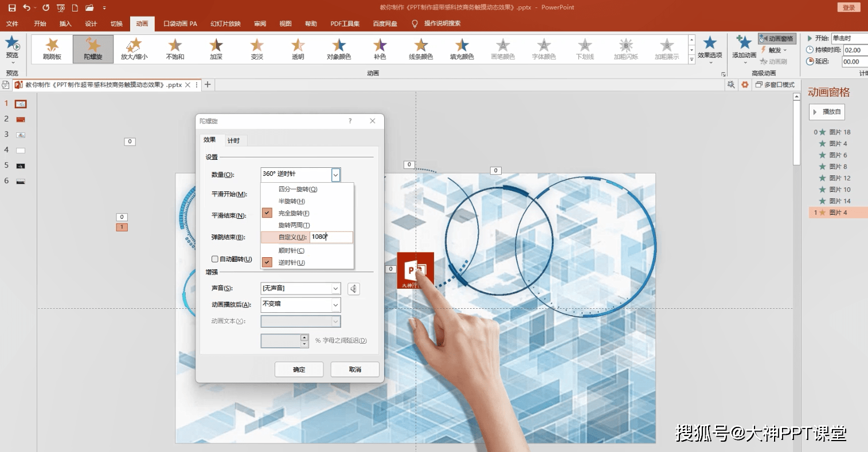Viewport: 868px width, 452px height.
Task: Pick the 线条颜色 animation effect
Action: pos(421,49)
